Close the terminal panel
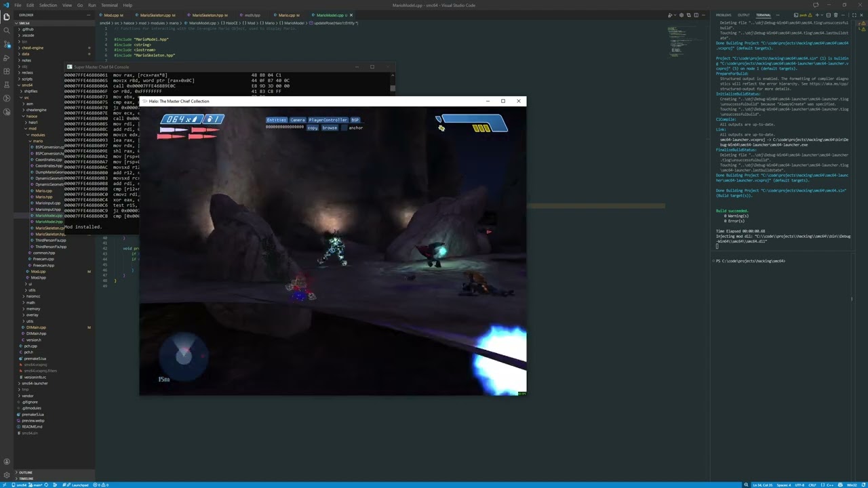868x488 pixels. pyautogui.click(x=861, y=15)
